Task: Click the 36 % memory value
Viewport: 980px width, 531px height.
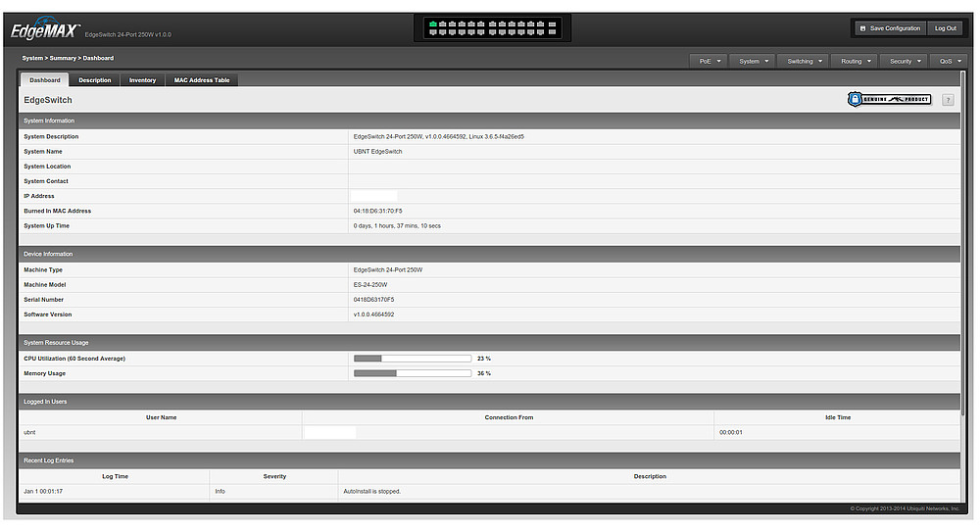Action: [484, 373]
